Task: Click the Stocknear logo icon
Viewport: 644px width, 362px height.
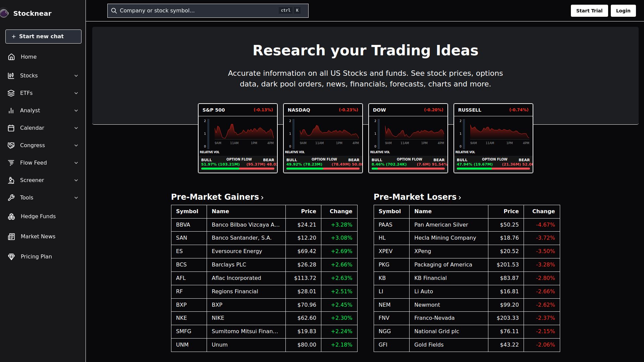Action: tap(4, 13)
